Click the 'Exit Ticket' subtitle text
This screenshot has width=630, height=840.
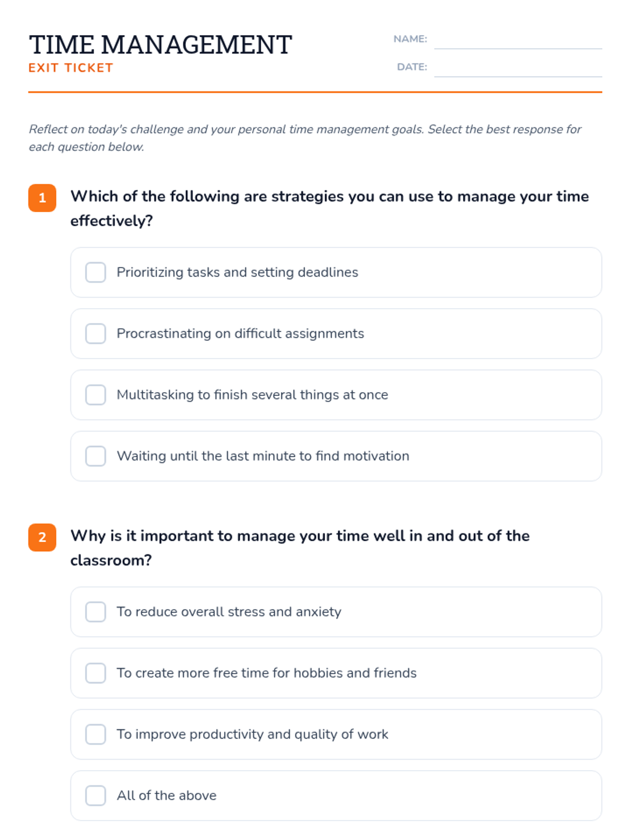tap(71, 68)
